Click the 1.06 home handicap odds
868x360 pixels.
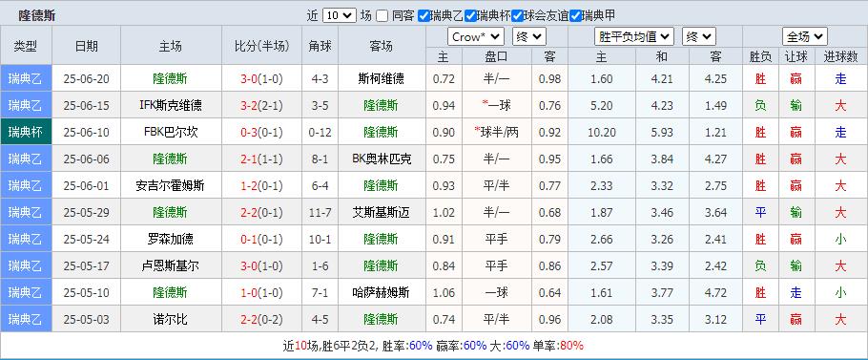coord(444,292)
